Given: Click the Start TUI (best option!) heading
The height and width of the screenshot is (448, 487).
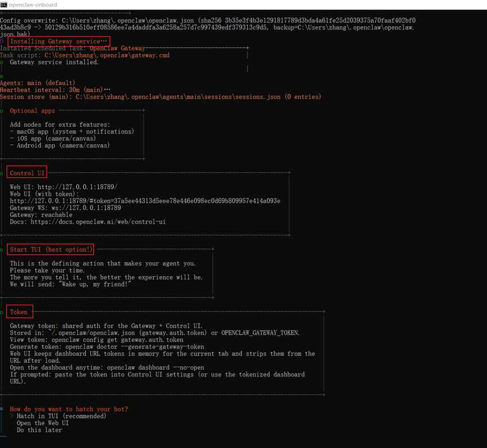Looking at the screenshot, I should point(51,250).
